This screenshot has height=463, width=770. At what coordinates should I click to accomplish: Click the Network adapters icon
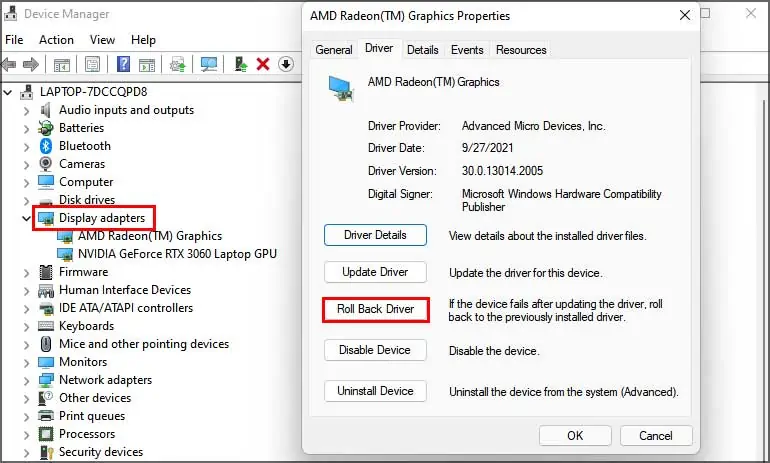point(46,380)
